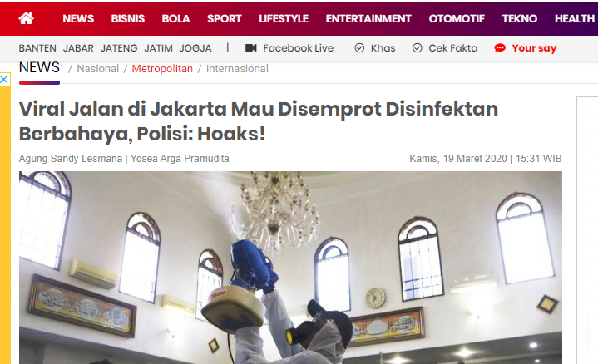This screenshot has width=598, height=364.
Task: Open the JOGJA regional link
Action: point(195,48)
